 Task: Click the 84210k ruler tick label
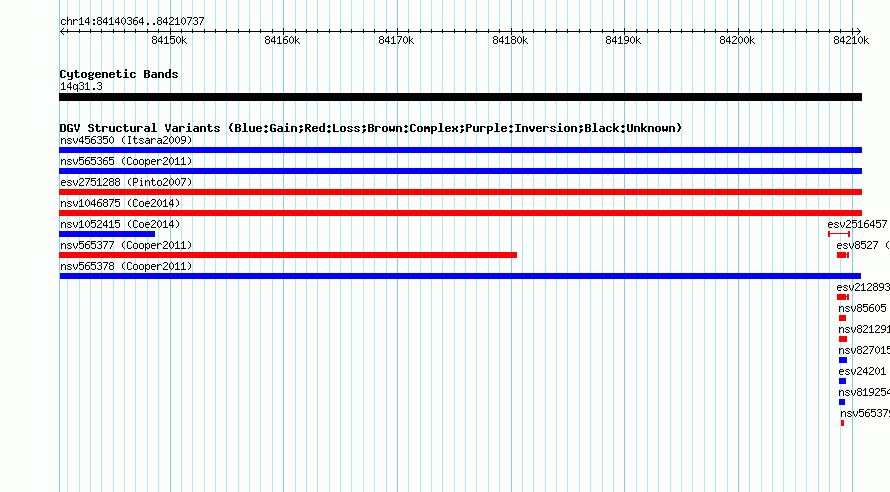coord(851,40)
